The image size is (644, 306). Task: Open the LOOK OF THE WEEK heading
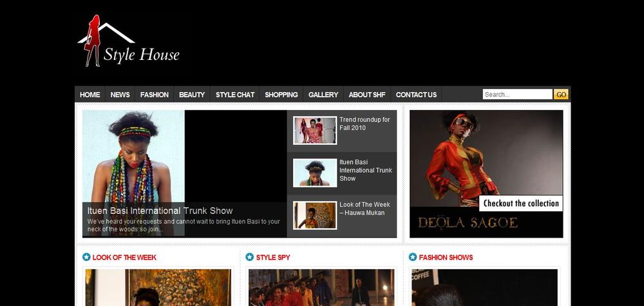pos(124,258)
